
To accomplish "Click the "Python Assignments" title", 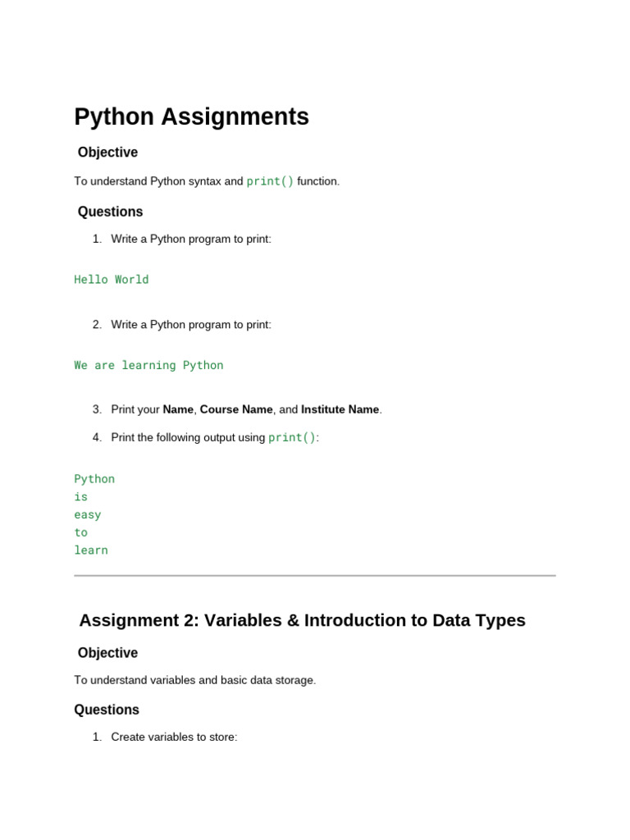I will (x=191, y=116).
